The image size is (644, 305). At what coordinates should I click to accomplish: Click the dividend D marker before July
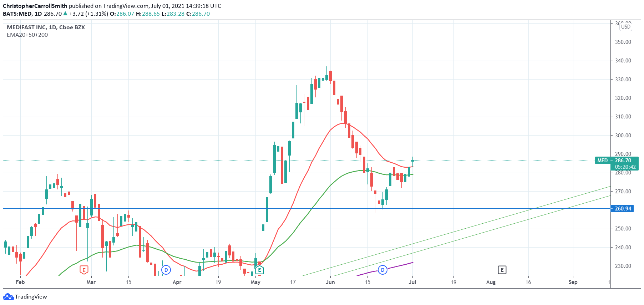point(382,270)
